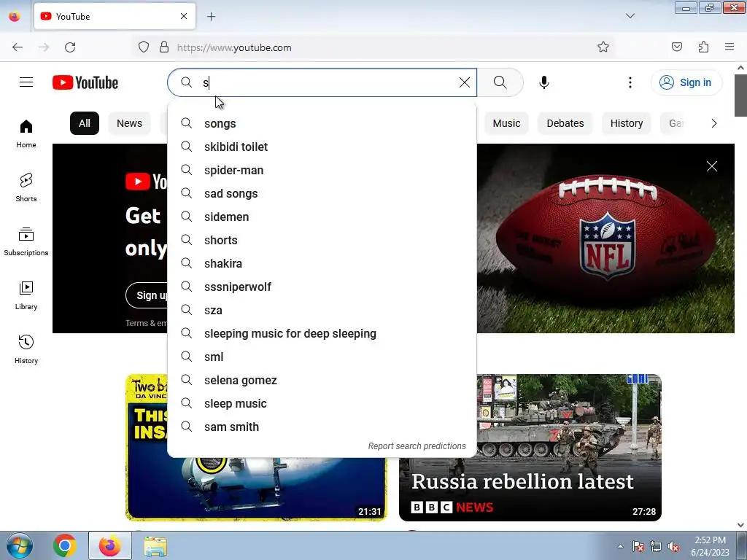Select the Music filter chip

pos(506,123)
